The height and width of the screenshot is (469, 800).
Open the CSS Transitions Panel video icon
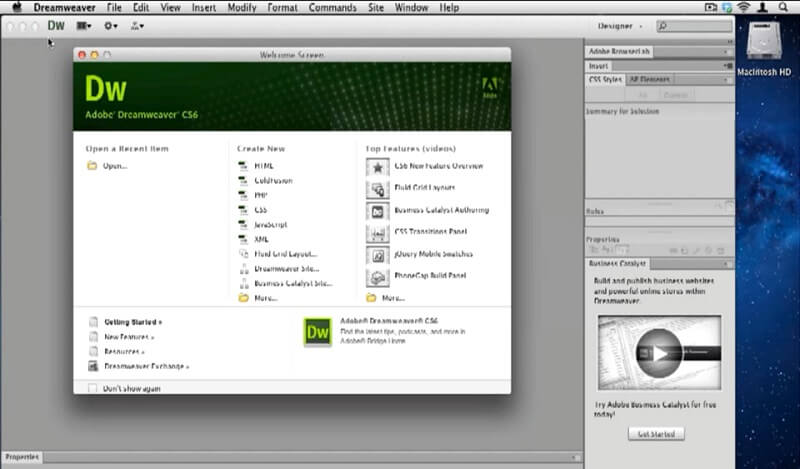(x=378, y=233)
